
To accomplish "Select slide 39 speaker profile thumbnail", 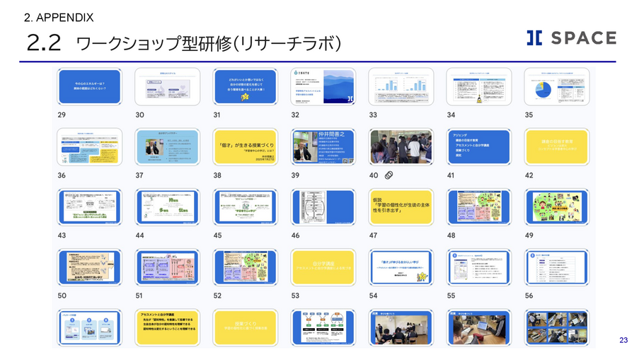I will [x=323, y=147].
